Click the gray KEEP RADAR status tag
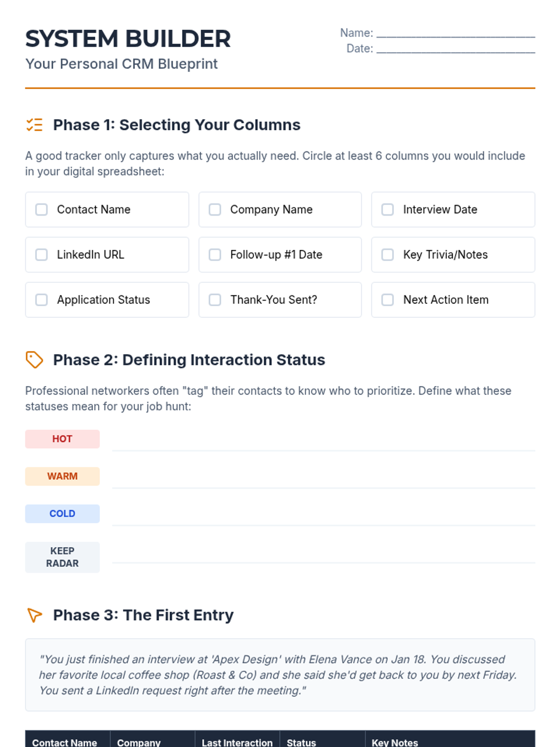 (62, 557)
